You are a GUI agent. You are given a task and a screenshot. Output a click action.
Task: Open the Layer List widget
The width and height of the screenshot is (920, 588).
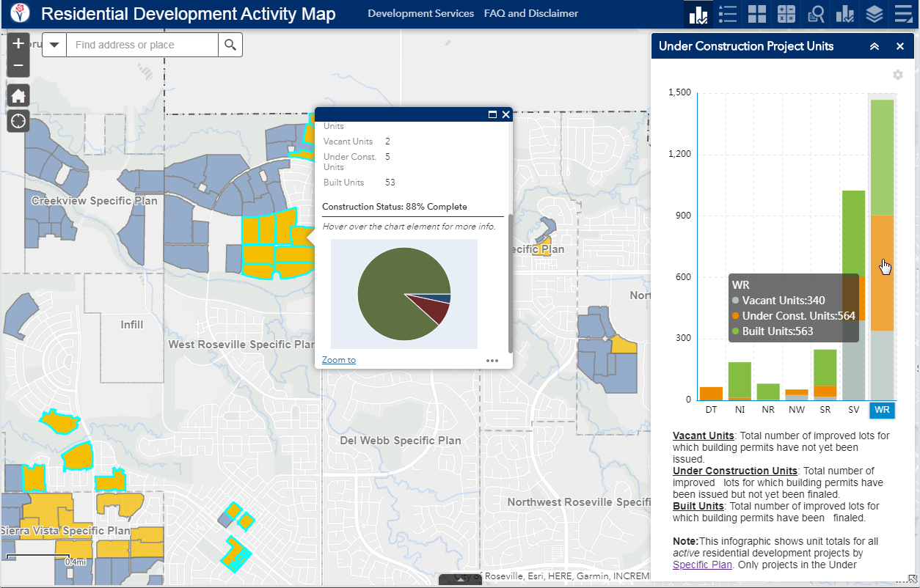click(x=873, y=14)
